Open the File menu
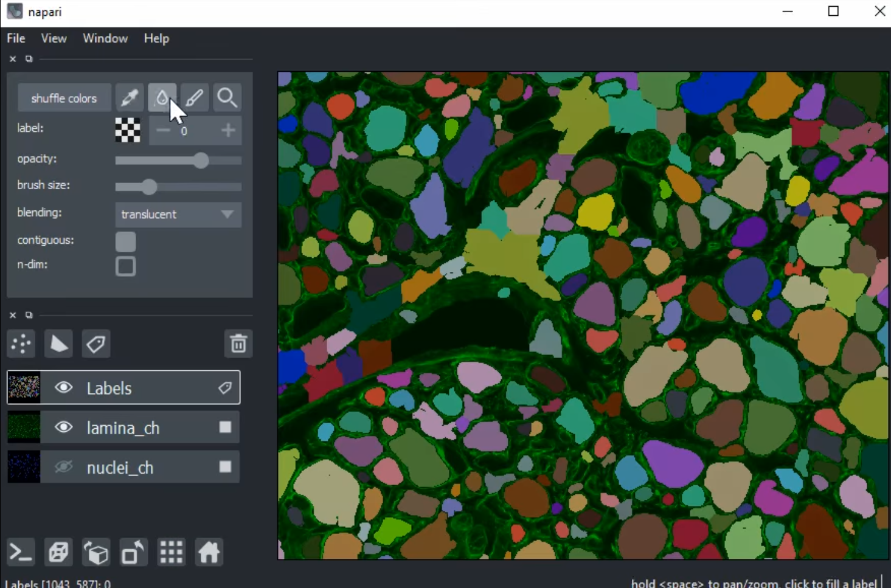 coord(16,38)
